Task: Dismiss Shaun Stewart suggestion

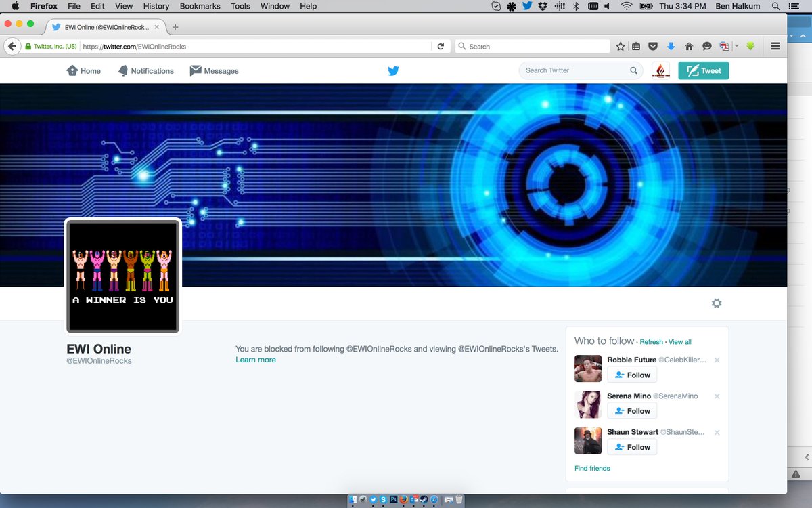Action: 717,432
